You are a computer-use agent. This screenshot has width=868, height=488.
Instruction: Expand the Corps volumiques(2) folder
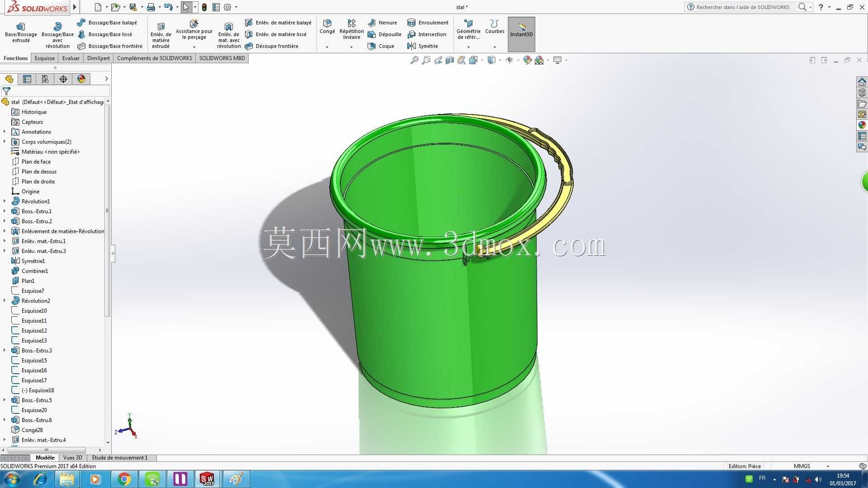[5, 141]
